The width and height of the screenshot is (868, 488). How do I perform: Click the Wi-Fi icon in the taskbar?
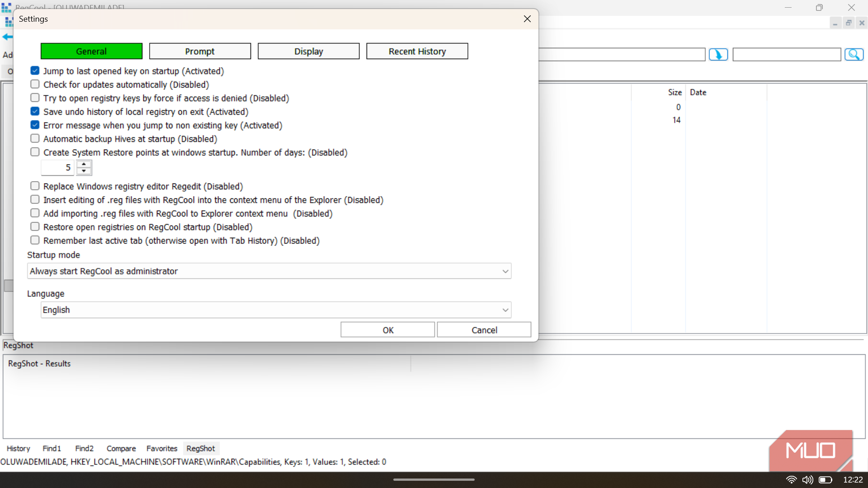tap(791, 480)
